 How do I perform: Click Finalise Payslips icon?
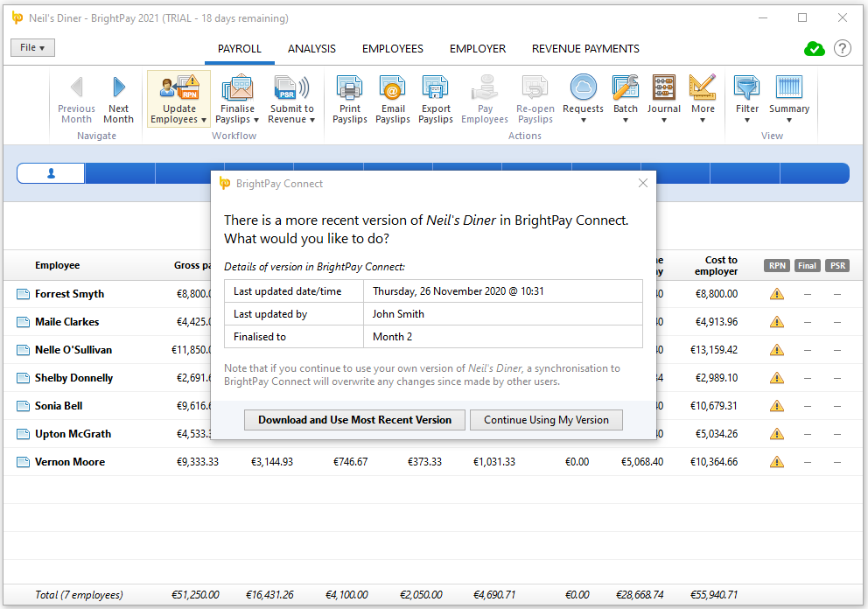pos(237,99)
